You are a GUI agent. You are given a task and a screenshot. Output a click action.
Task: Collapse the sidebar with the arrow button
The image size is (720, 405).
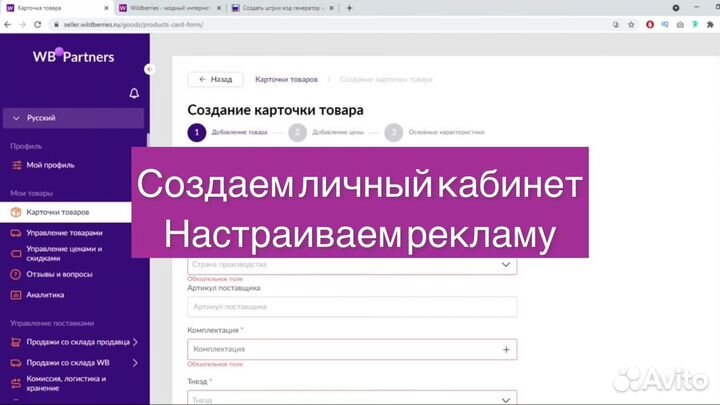click(x=149, y=69)
